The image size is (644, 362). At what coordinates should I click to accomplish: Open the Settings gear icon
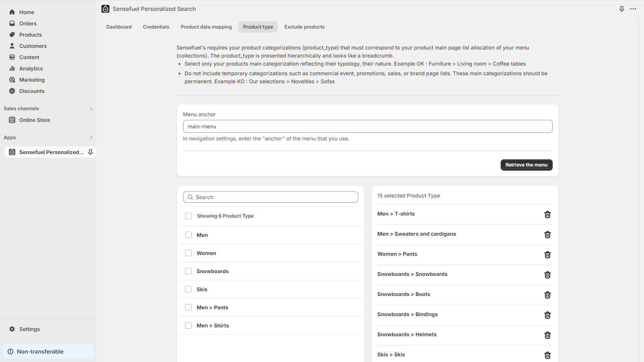12,329
